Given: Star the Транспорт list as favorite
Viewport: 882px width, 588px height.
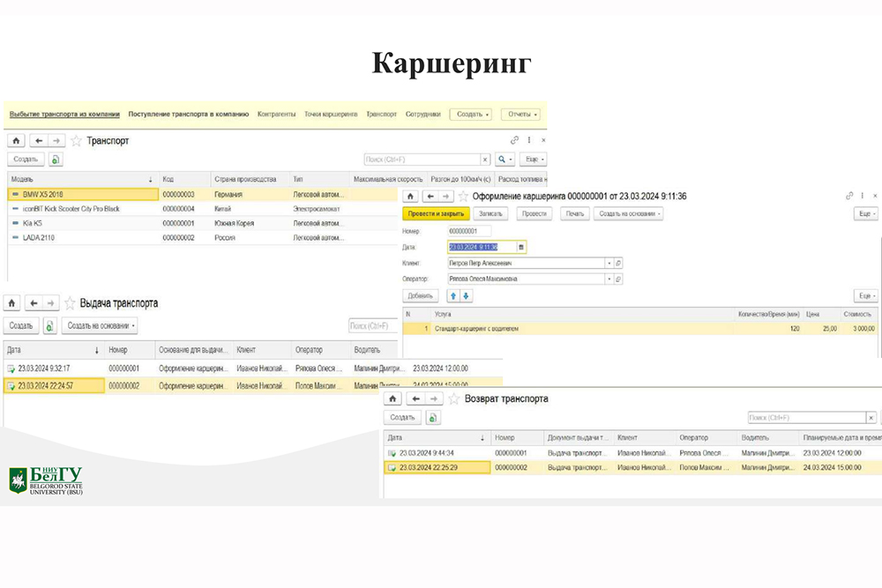Looking at the screenshot, I should [76, 141].
